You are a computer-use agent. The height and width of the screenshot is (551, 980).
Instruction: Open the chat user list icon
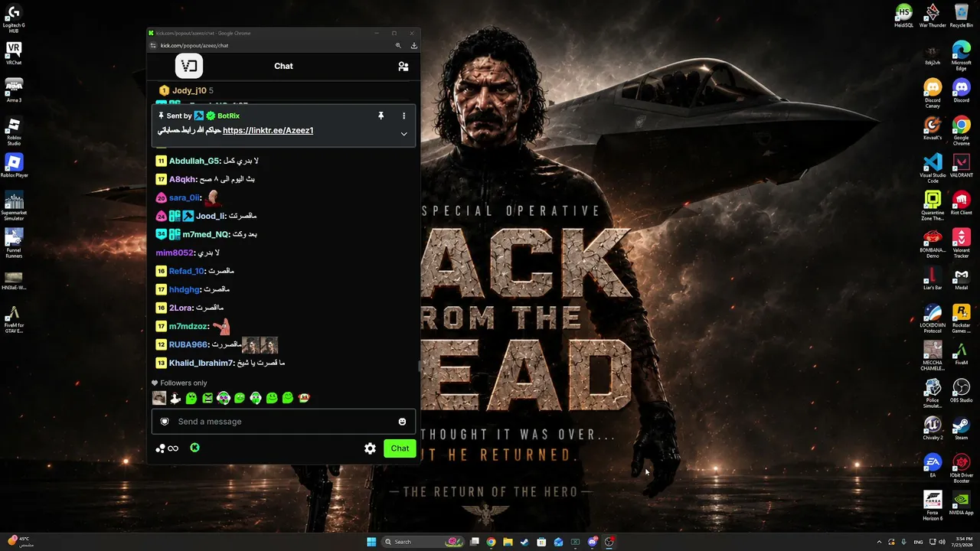pyautogui.click(x=403, y=67)
